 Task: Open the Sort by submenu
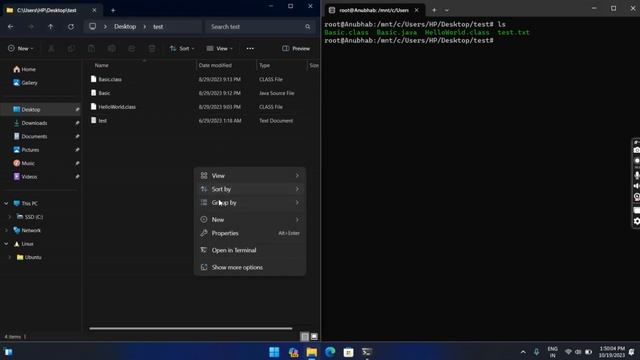tap(250, 189)
